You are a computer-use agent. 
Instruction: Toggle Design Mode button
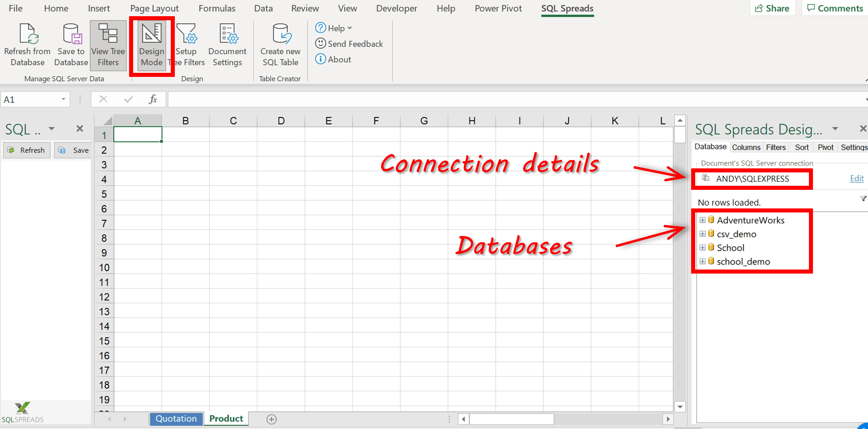point(152,45)
